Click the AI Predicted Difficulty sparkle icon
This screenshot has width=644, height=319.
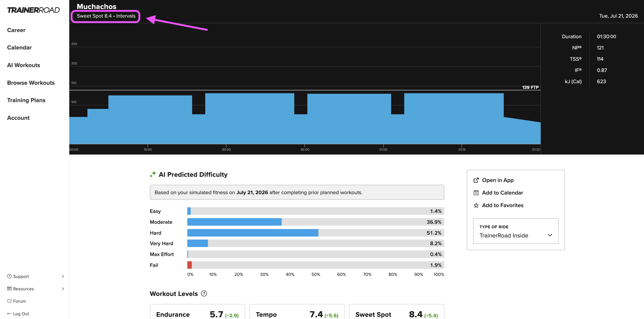click(x=153, y=174)
